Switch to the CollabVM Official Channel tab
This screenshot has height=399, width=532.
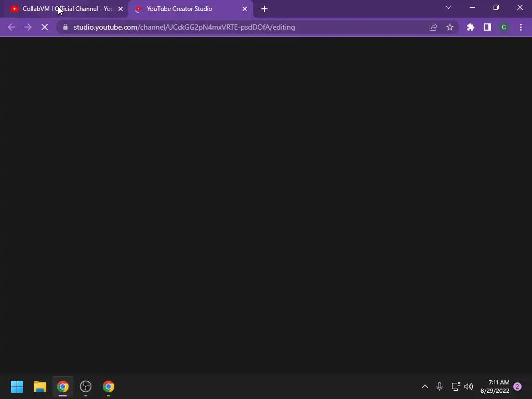tap(66, 9)
